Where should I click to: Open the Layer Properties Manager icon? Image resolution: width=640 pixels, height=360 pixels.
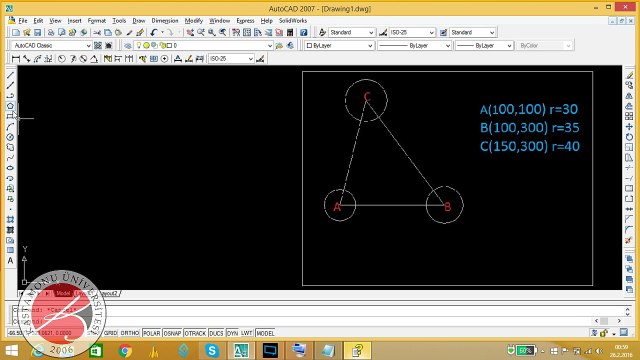tap(128, 45)
